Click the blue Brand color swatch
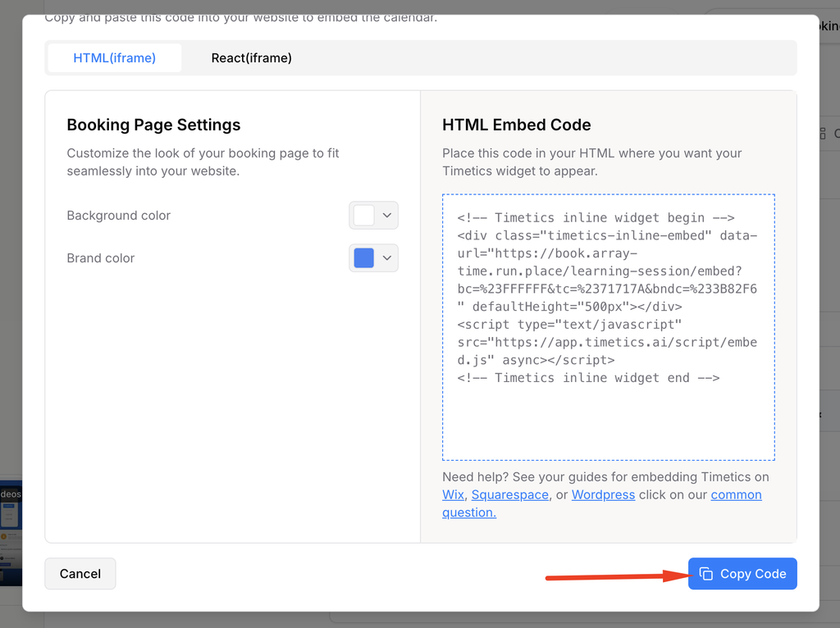The height and width of the screenshot is (628, 840). coord(363,258)
